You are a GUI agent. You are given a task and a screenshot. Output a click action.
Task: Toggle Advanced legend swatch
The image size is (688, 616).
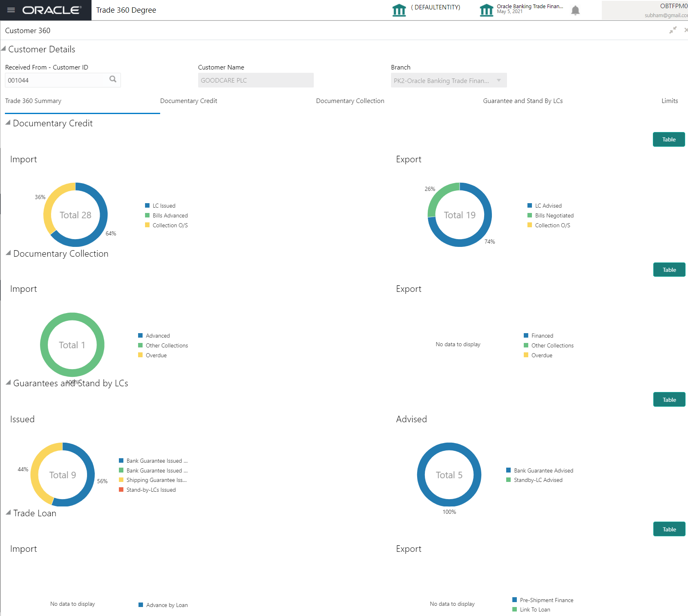[141, 336]
